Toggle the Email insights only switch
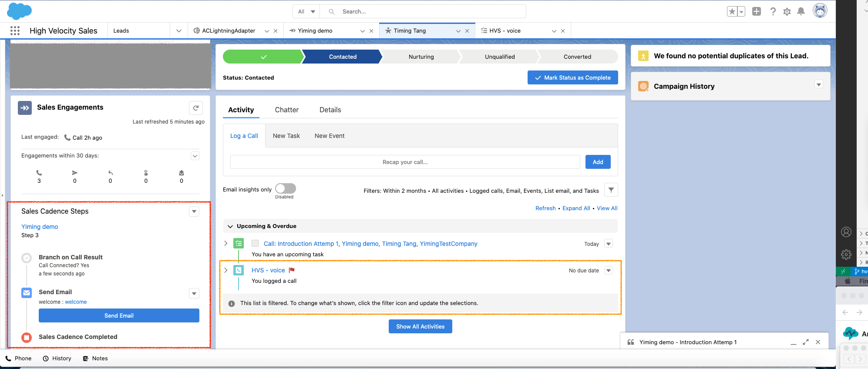This screenshot has height=369, width=868. [286, 188]
